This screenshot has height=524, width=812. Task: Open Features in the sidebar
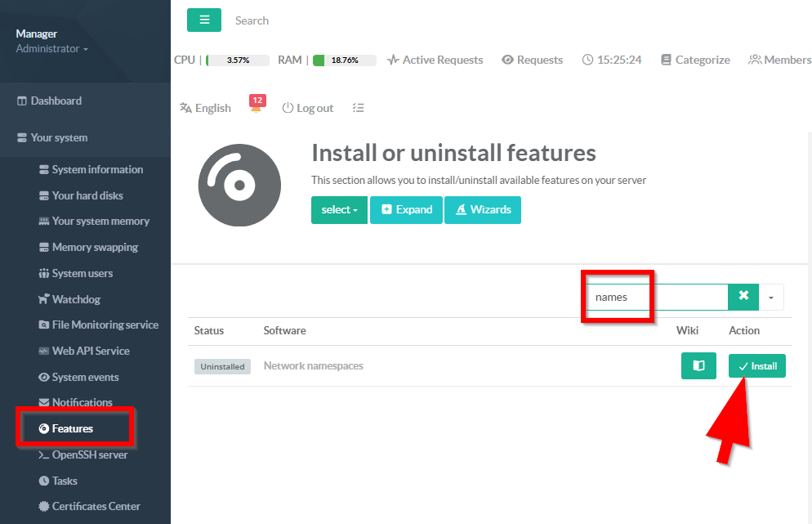pyautogui.click(x=72, y=428)
